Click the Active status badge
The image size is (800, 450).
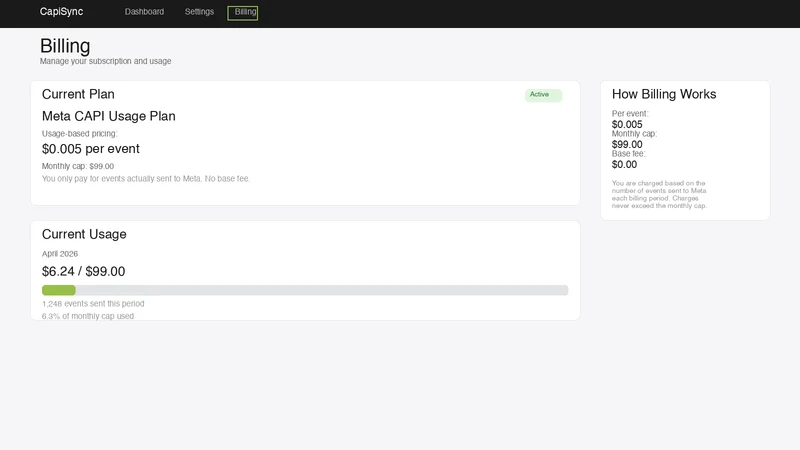(543, 95)
